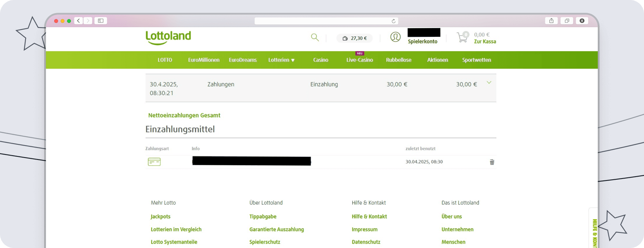This screenshot has height=248, width=644.
Task: Open the Rubbellose menu item
Action: coord(399,60)
